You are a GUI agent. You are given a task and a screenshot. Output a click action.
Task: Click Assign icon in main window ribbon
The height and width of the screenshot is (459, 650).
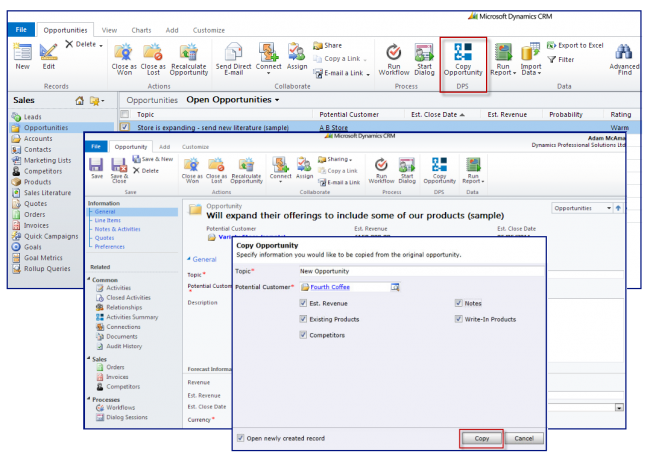tap(297, 56)
